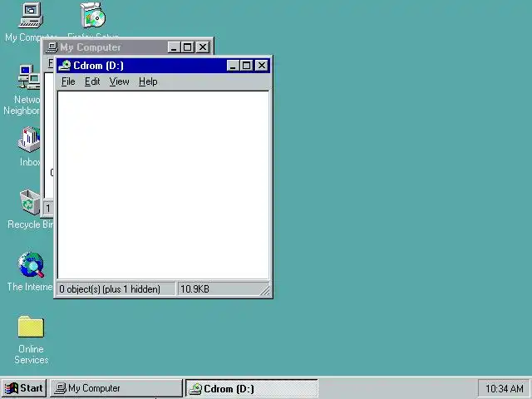The width and height of the screenshot is (532, 399).
Task: Open the Help menu in Cdrom window
Action: [148, 81]
